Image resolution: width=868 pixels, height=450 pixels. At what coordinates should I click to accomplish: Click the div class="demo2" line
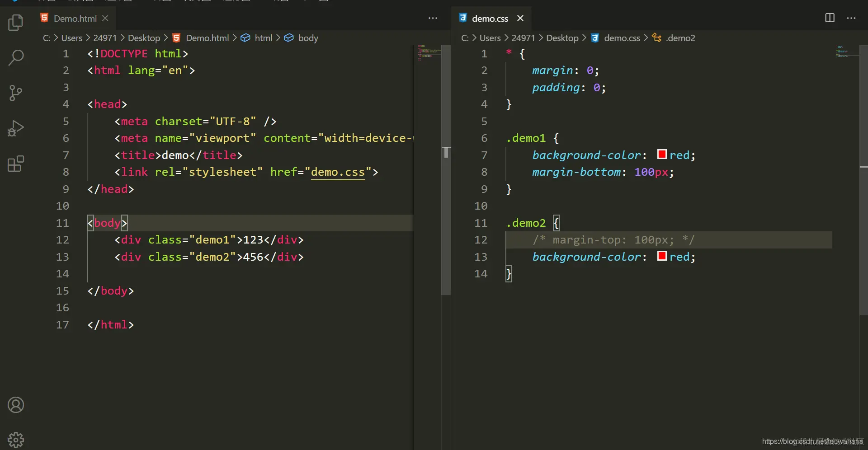click(x=209, y=257)
